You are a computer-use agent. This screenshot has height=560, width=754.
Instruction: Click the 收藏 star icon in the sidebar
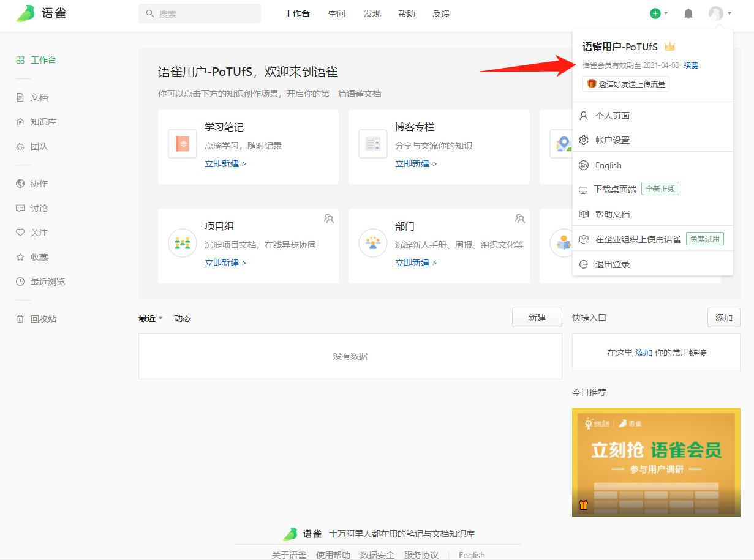tap(20, 257)
